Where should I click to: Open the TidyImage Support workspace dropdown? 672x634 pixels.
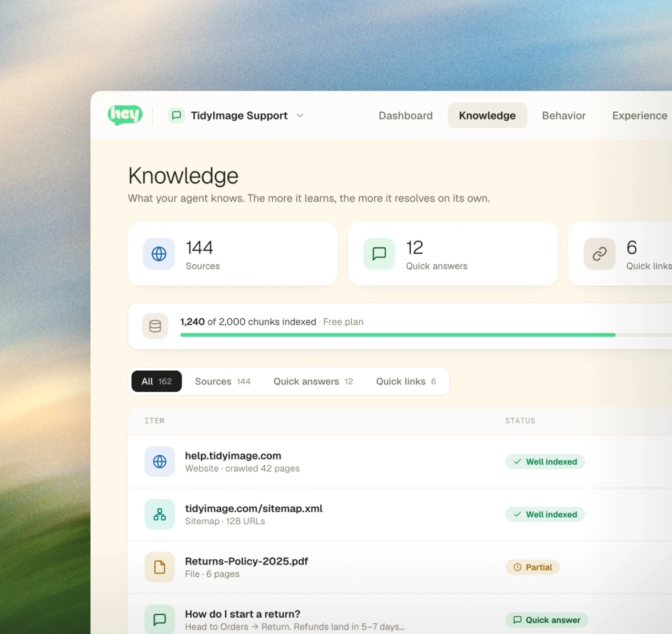click(236, 115)
